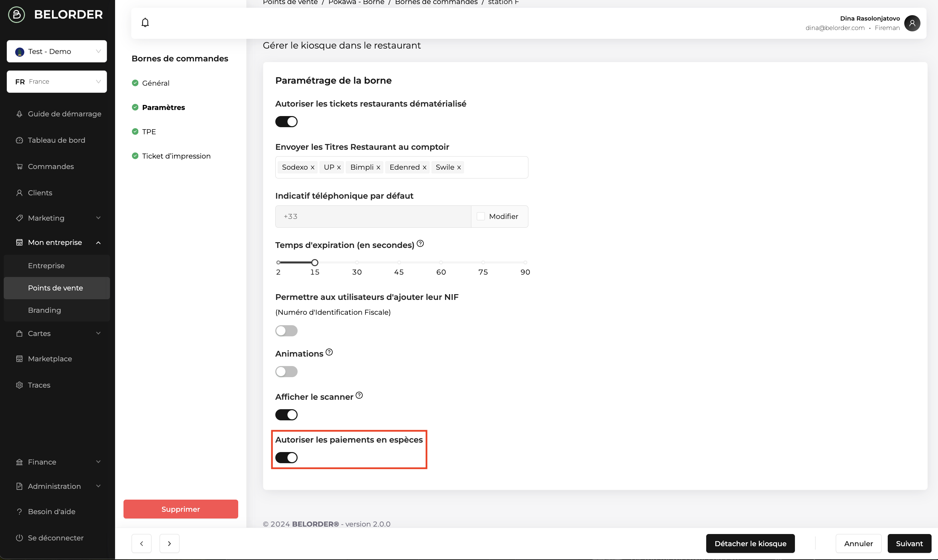Open the Test - Demo company dropdown
The height and width of the screenshot is (560, 938).
coord(57,51)
